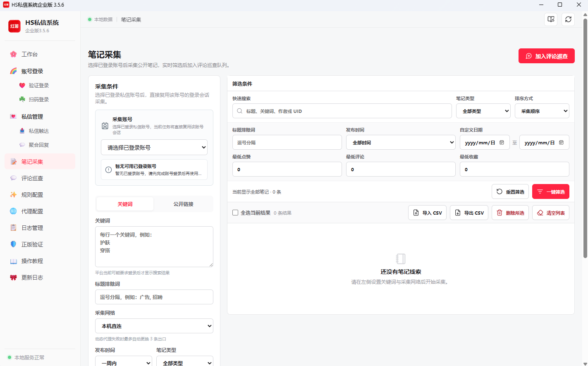Click the 加入评论巡查 red button

(x=547, y=56)
